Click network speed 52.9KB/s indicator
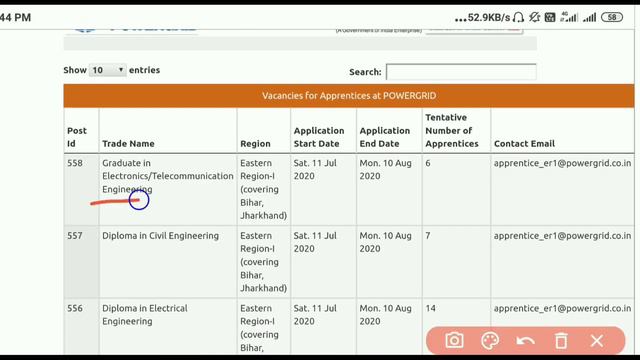Image resolution: width=640 pixels, height=360 pixels. [489, 18]
